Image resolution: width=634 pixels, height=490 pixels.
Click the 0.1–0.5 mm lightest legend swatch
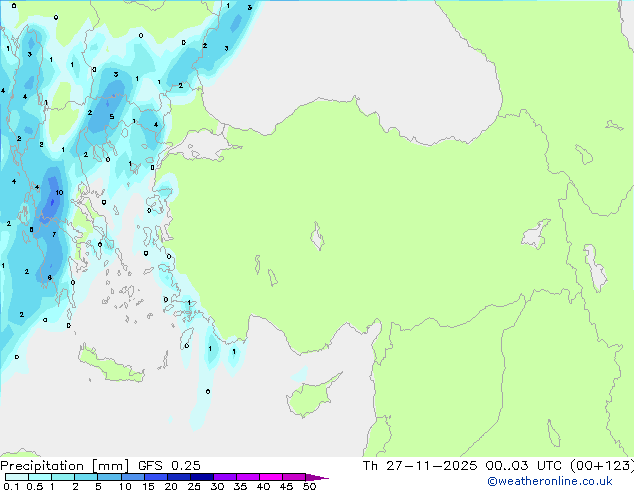(17, 477)
